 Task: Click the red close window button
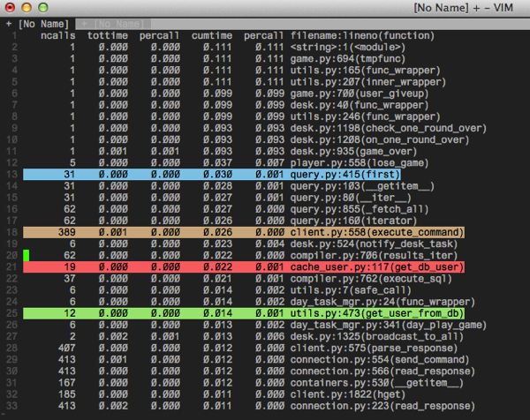10,7
